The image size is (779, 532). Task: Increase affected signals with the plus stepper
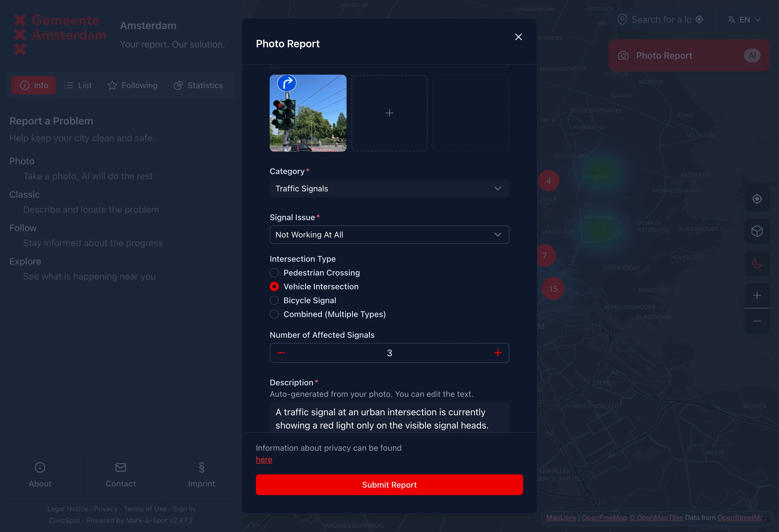[x=498, y=353]
